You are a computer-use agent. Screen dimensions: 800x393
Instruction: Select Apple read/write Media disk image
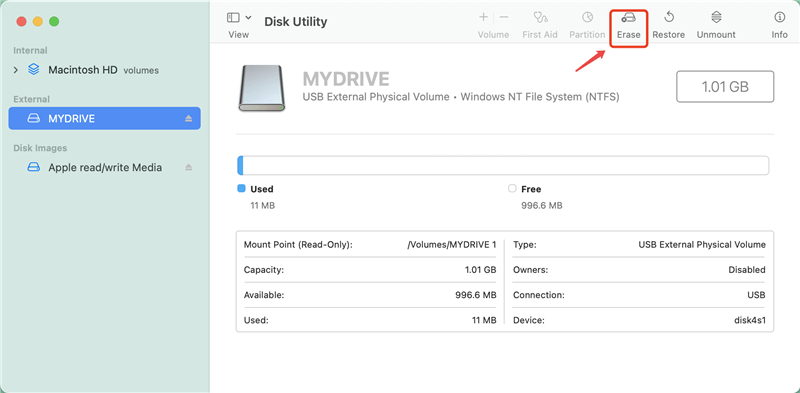[105, 167]
